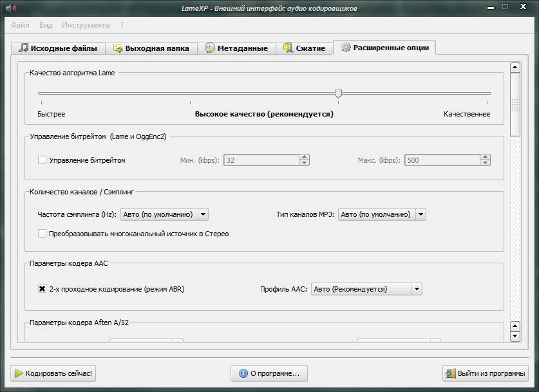Click the green play icon on Кодировать сейчас

pos(19,373)
